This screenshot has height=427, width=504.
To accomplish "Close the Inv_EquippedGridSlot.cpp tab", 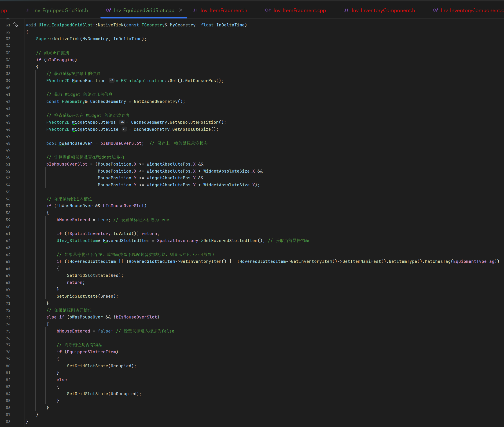I will (x=181, y=10).
